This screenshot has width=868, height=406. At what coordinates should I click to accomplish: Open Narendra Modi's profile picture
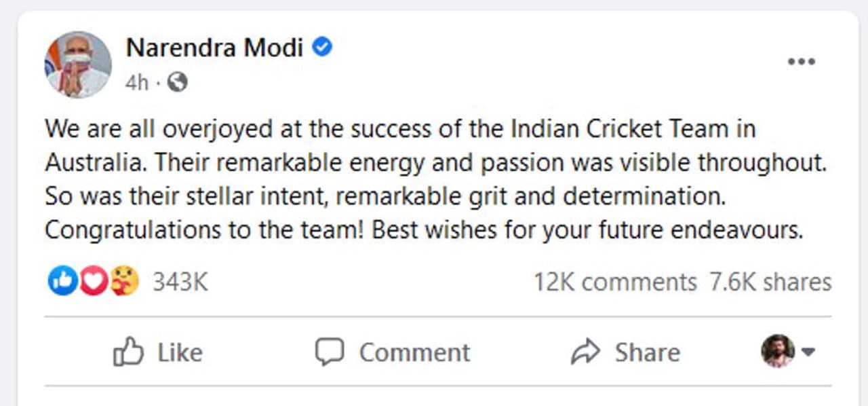pyautogui.click(x=78, y=64)
